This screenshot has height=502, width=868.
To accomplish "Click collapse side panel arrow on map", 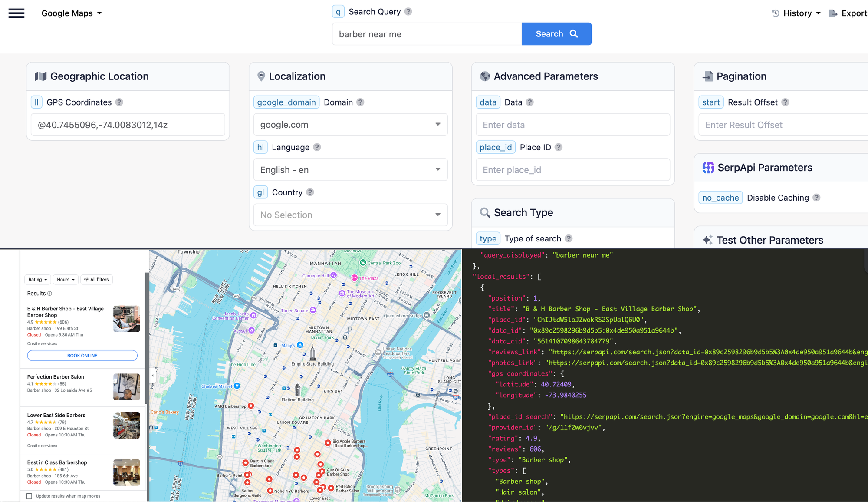I will 152,376.
